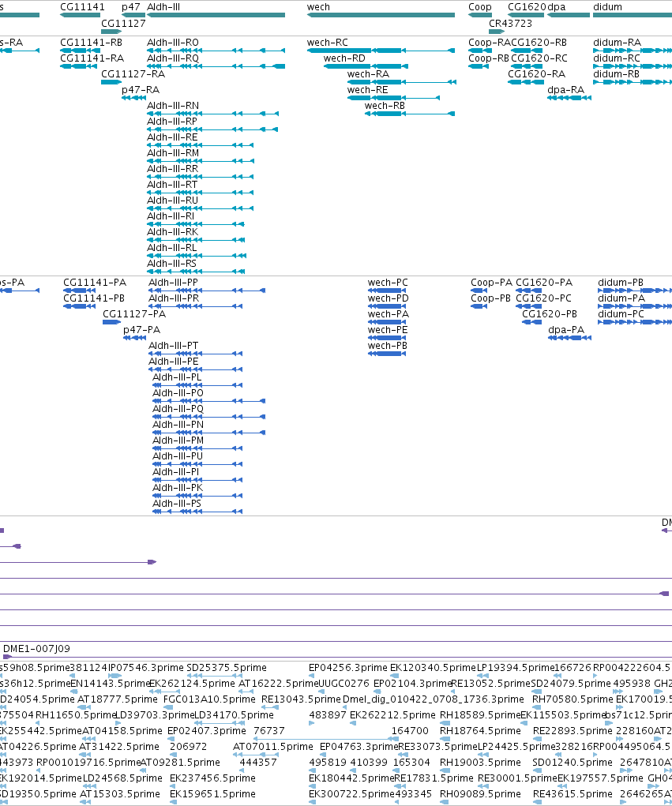
Task: Select transcript Aldh-III-RP
Action: point(172,122)
